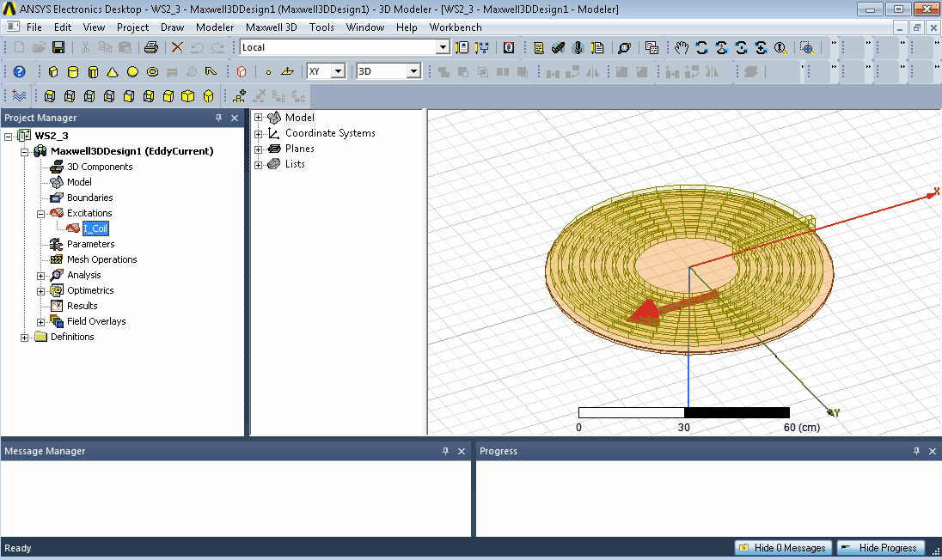
Task: Close the Progress panel
Action: (933, 451)
